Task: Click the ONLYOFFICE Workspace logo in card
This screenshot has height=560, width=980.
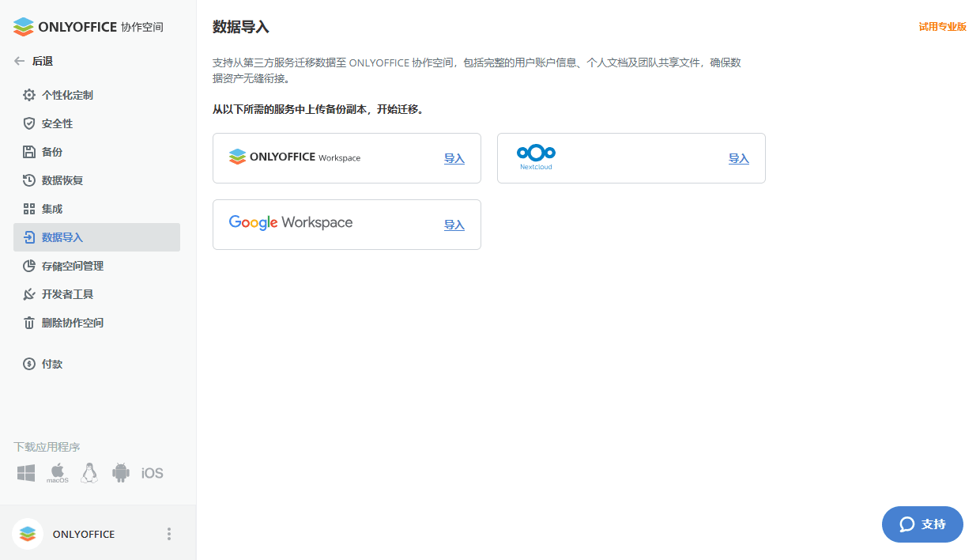Action: 294,157
